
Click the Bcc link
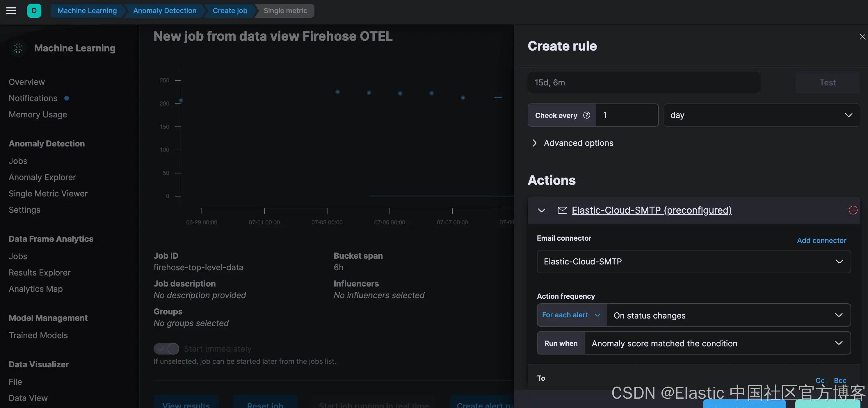[x=840, y=380]
